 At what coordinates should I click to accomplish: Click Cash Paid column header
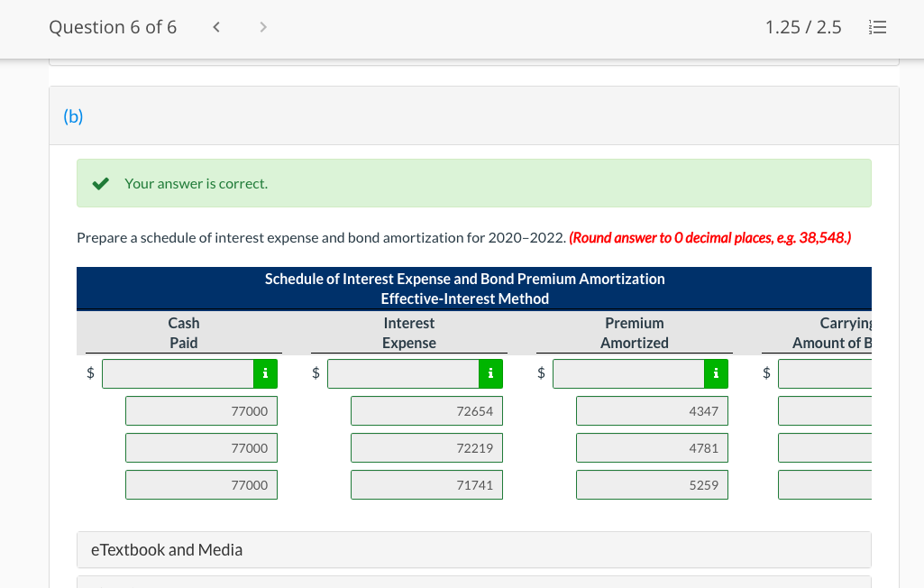coord(184,333)
